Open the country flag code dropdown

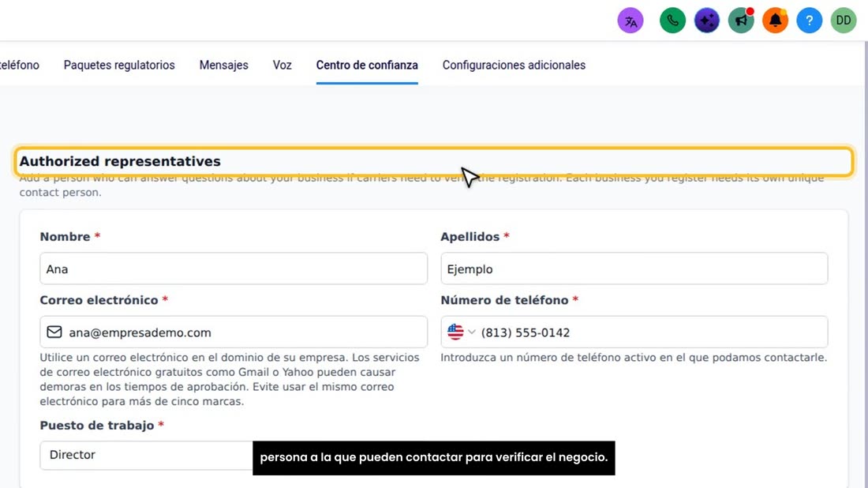click(461, 332)
